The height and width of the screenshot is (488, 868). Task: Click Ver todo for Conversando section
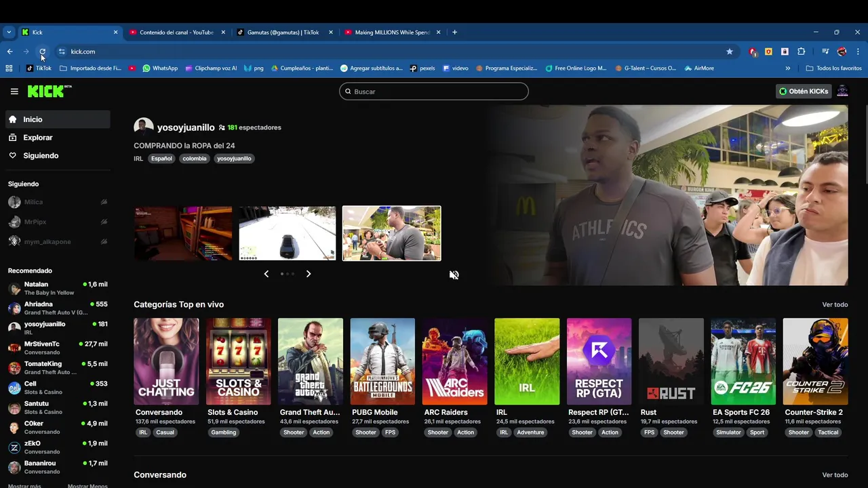tap(835, 475)
